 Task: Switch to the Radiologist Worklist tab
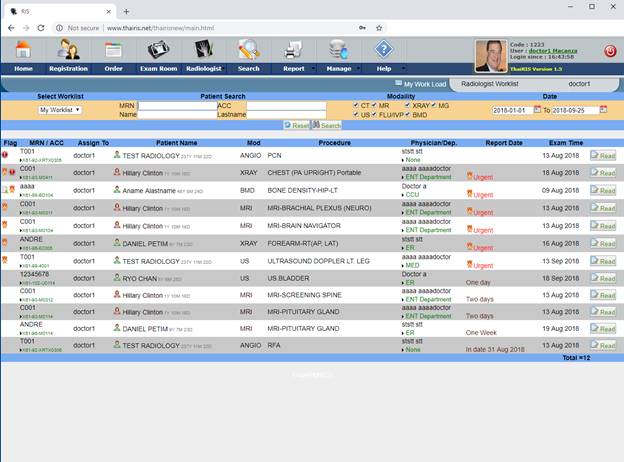point(493,84)
